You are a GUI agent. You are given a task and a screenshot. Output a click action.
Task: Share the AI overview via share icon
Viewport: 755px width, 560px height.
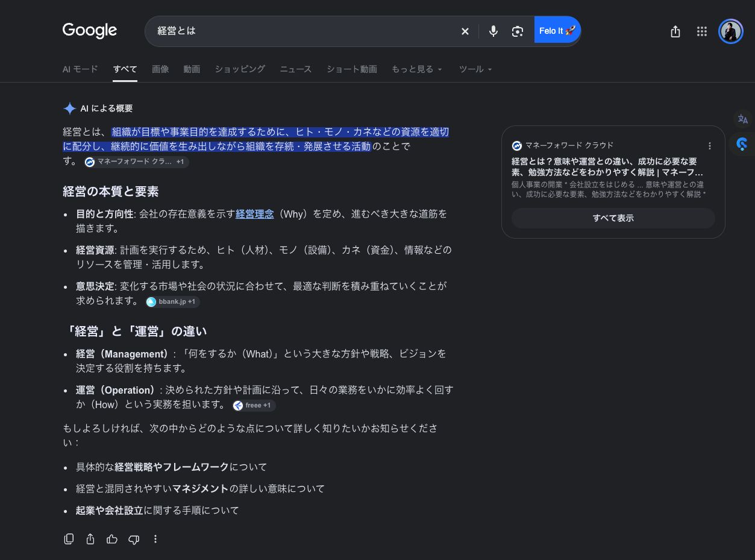point(90,539)
